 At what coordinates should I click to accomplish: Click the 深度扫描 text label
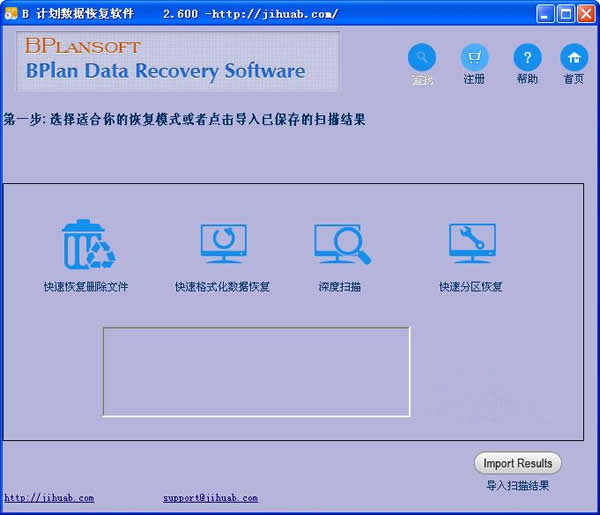pyautogui.click(x=340, y=287)
